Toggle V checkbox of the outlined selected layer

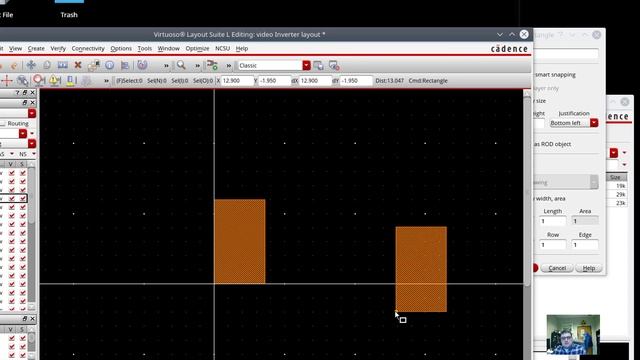(11, 199)
